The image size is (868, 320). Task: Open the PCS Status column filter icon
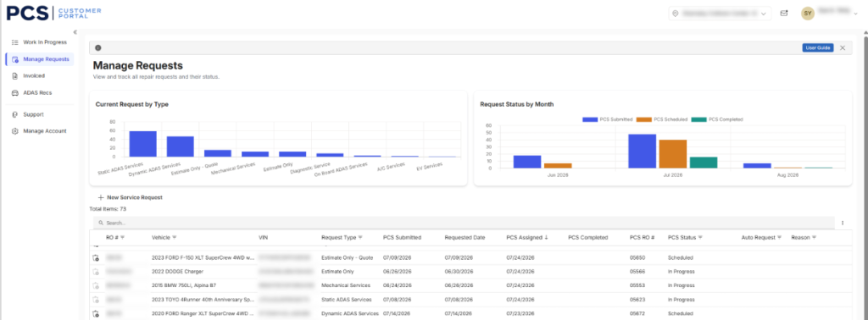(x=700, y=238)
